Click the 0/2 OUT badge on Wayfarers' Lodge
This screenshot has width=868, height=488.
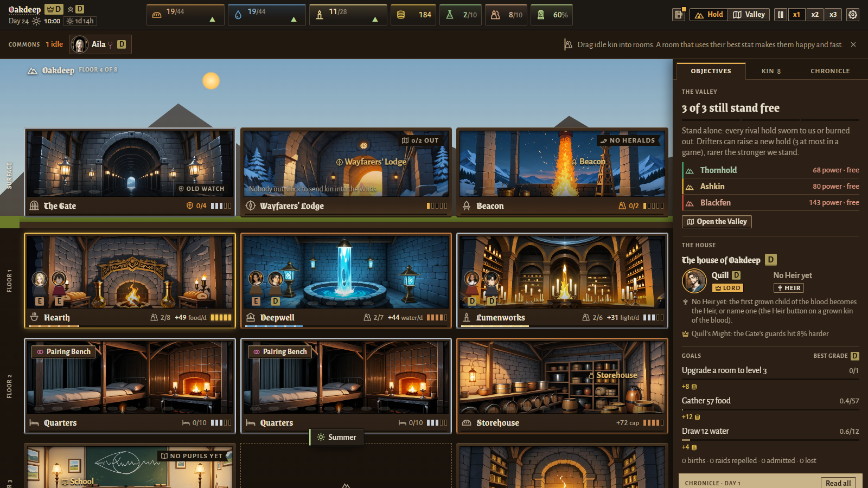[x=420, y=140]
